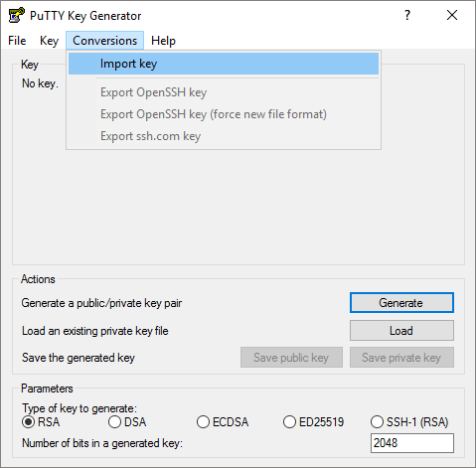Open the Help menu

pos(163,41)
